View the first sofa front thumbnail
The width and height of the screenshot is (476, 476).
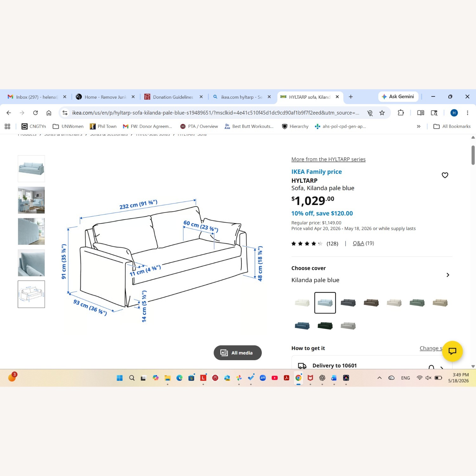click(x=31, y=169)
